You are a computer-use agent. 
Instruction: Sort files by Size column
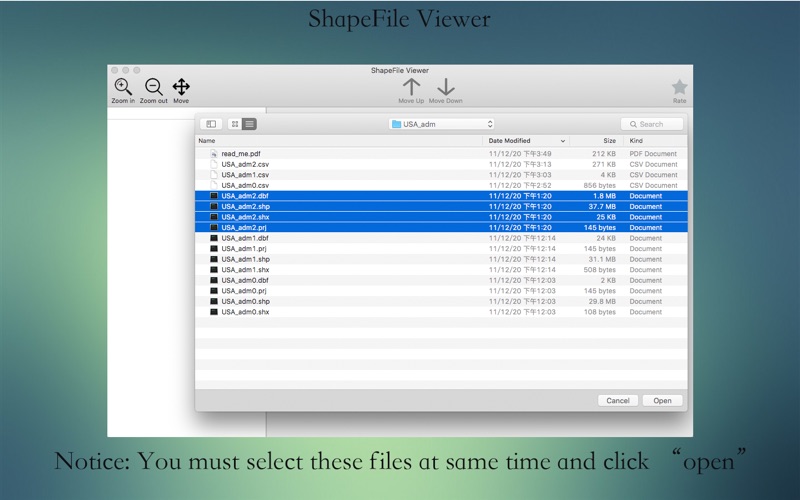pos(609,141)
